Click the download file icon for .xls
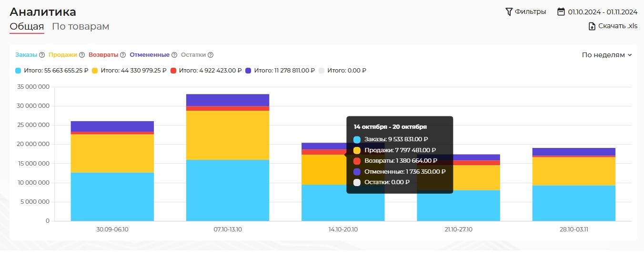The width and height of the screenshot is (644, 272). 592,26
